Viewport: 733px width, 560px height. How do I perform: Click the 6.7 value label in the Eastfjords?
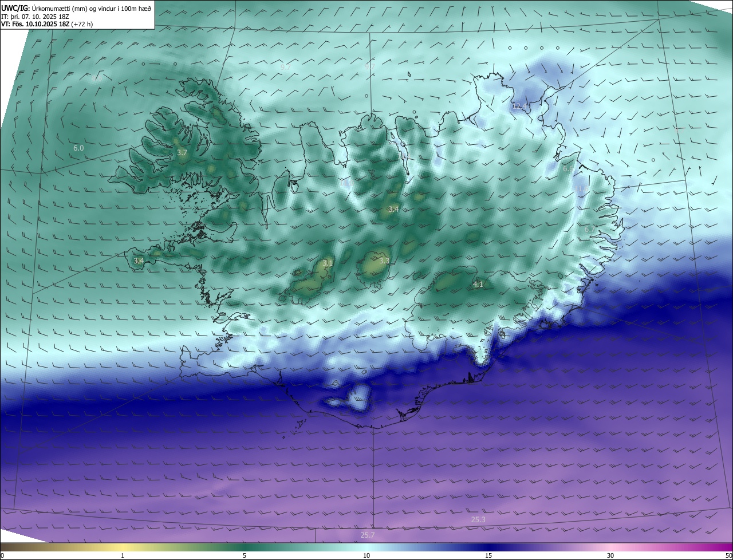[590, 230]
